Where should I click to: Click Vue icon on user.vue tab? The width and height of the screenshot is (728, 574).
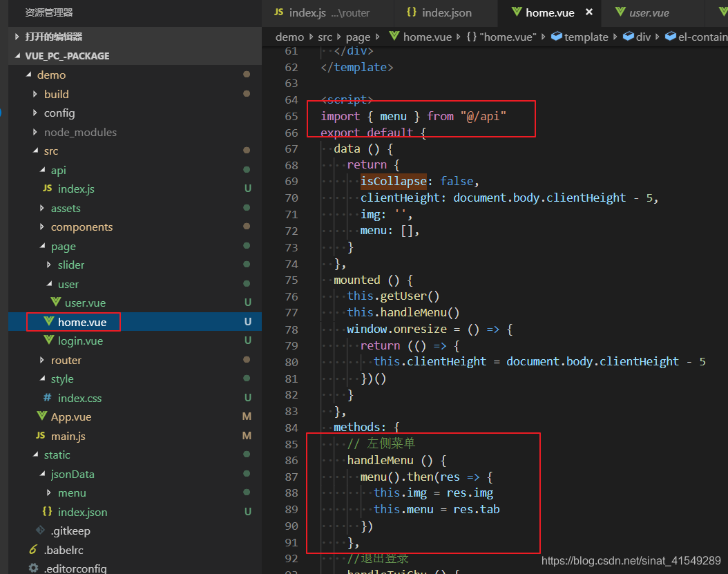coord(620,12)
